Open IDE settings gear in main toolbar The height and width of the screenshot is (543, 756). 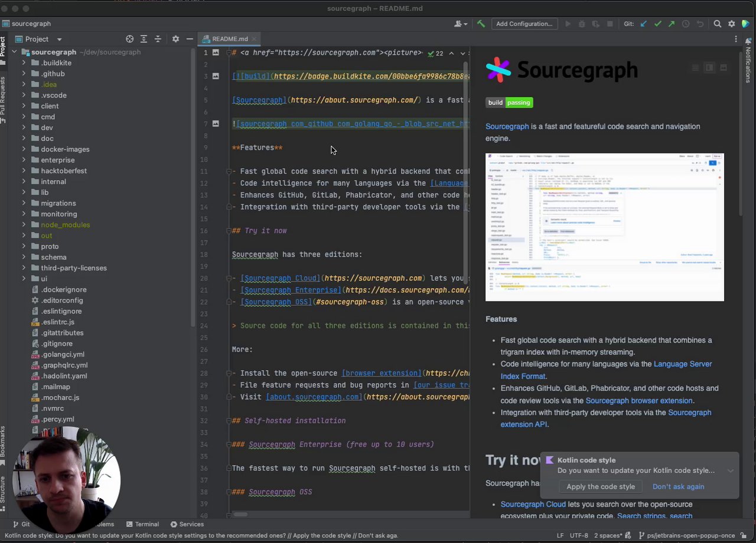[732, 24]
